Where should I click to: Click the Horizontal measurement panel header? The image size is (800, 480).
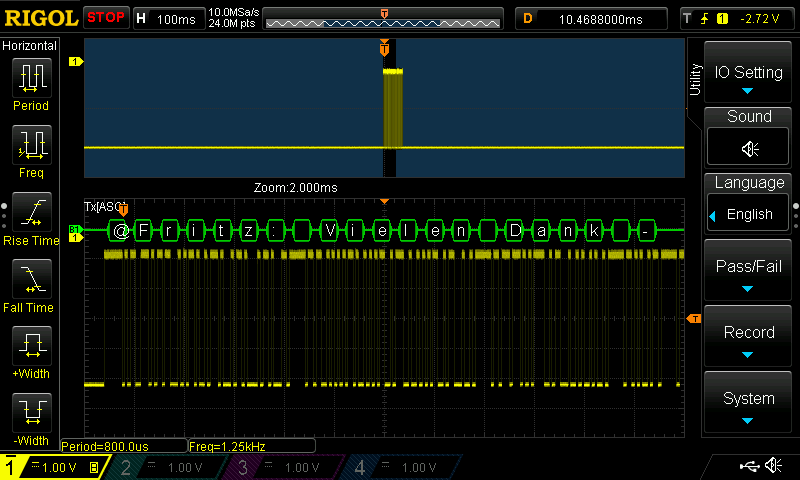30,45
